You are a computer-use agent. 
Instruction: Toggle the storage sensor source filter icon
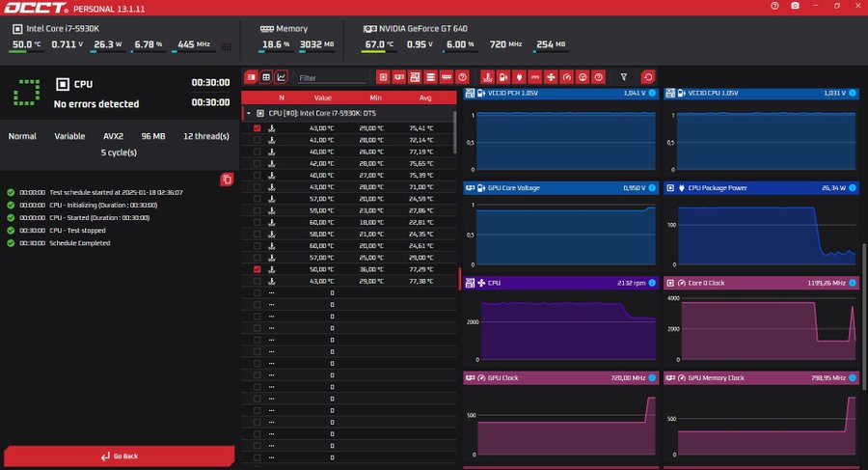click(x=430, y=77)
